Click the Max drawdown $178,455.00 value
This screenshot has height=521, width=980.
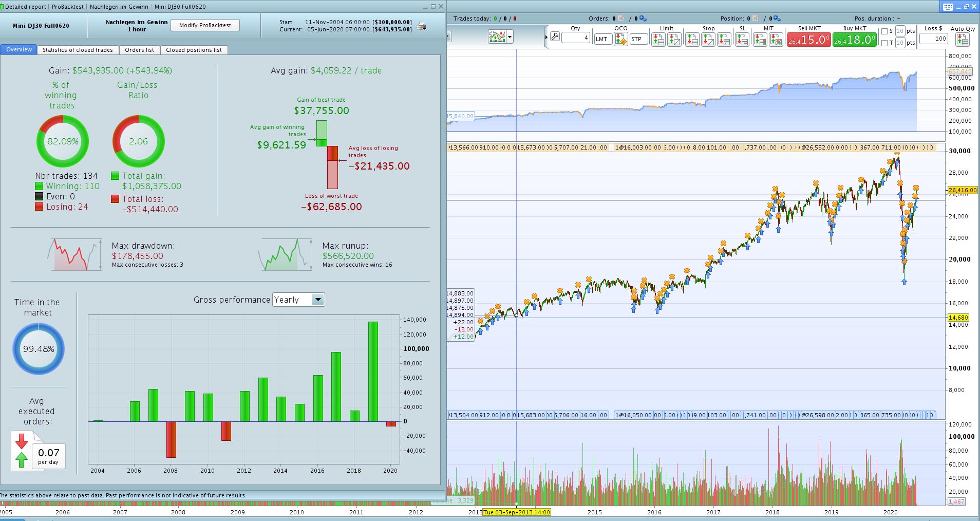pos(138,256)
